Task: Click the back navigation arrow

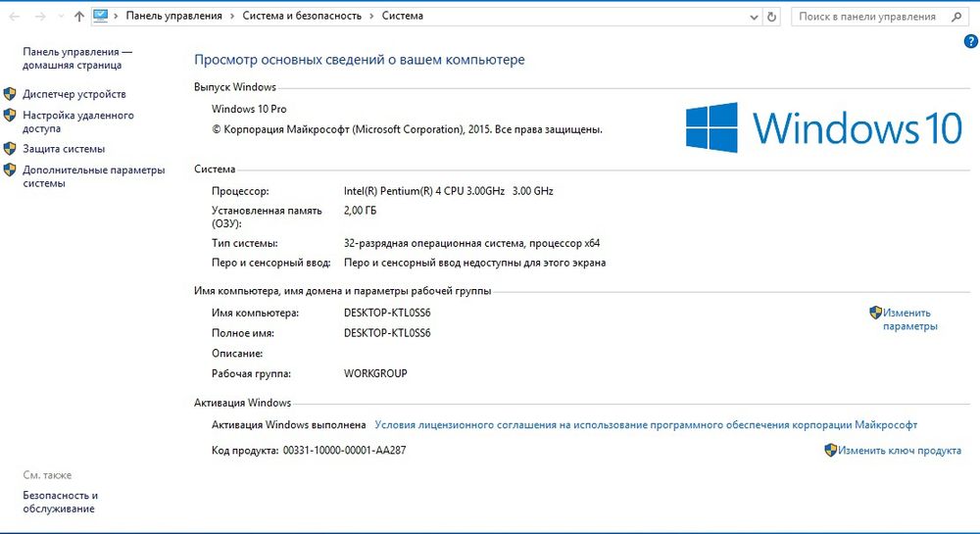Action: (x=14, y=17)
